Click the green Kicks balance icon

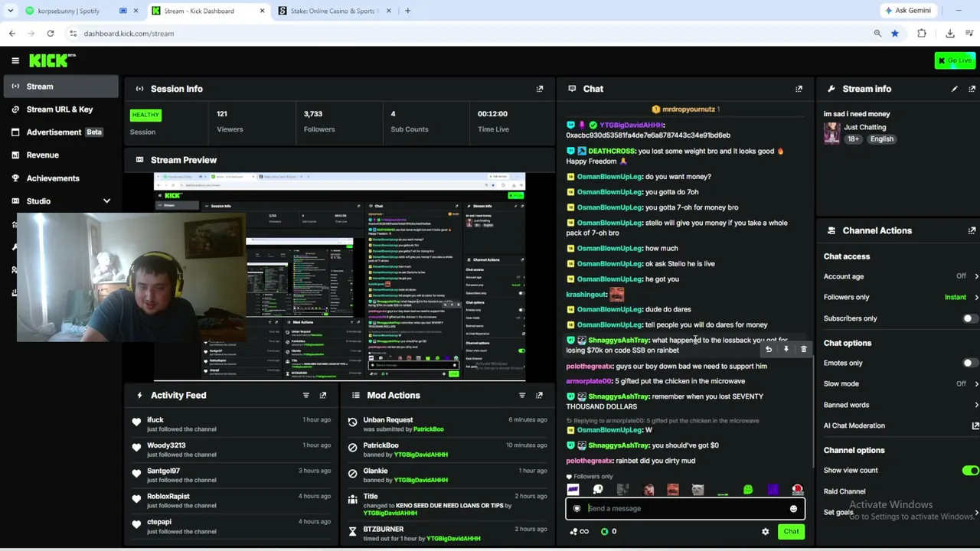605,531
